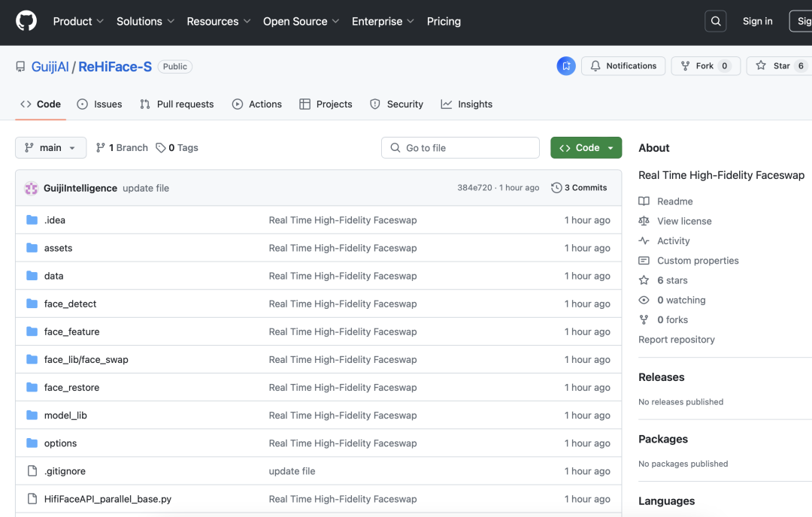Click the Activity pulse icon
812x517 pixels.
tap(644, 240)
